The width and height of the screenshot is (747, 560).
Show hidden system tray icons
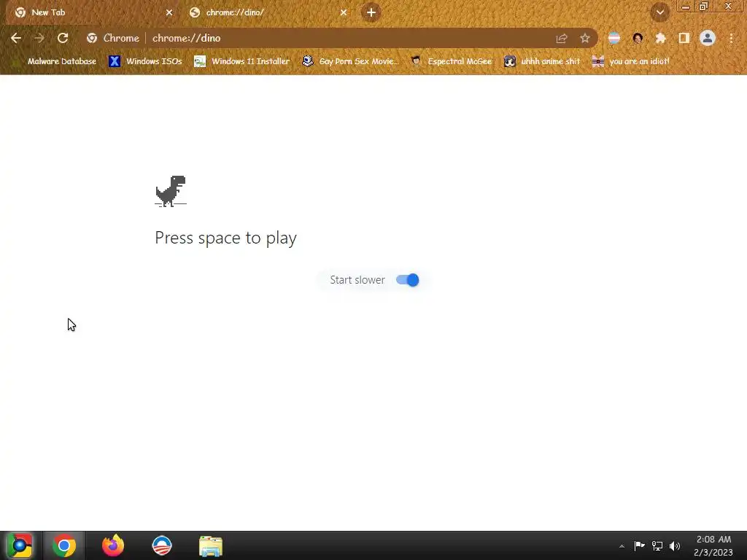pyautogui.click(x=622, y=546)
